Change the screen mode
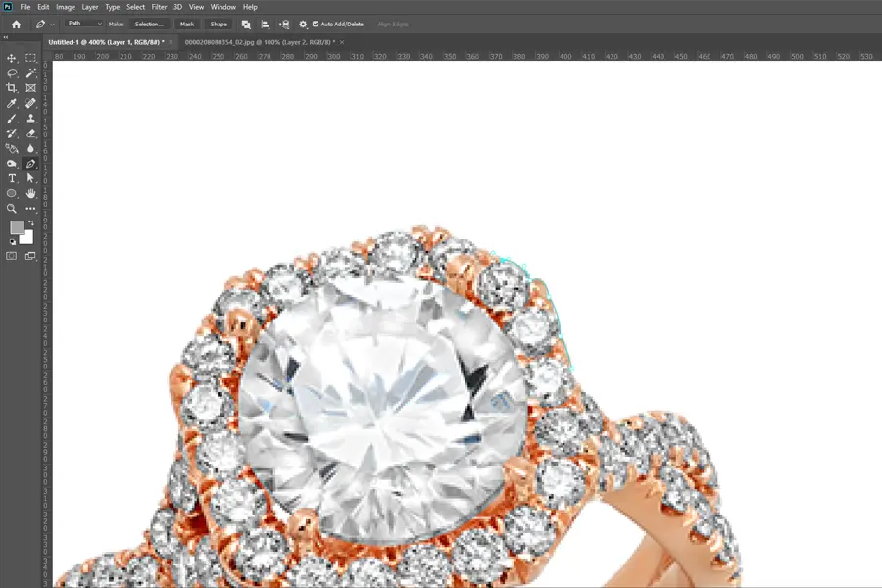 pos(30,256)
